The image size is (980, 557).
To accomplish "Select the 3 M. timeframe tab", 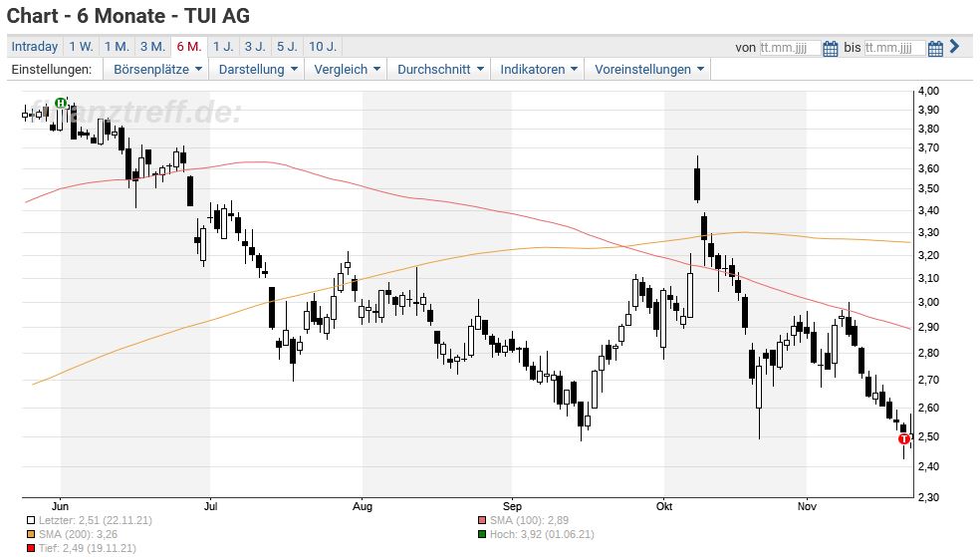I will [152, 46].
